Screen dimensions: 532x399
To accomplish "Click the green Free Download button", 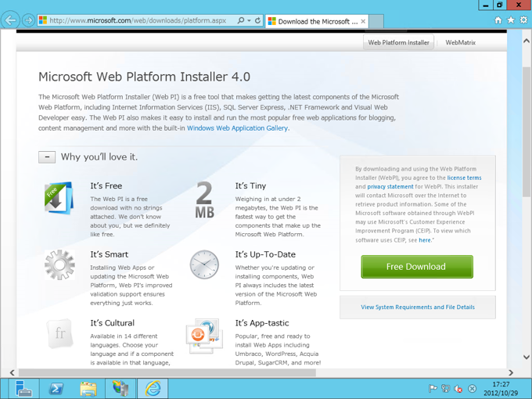I will coord(417,267).
